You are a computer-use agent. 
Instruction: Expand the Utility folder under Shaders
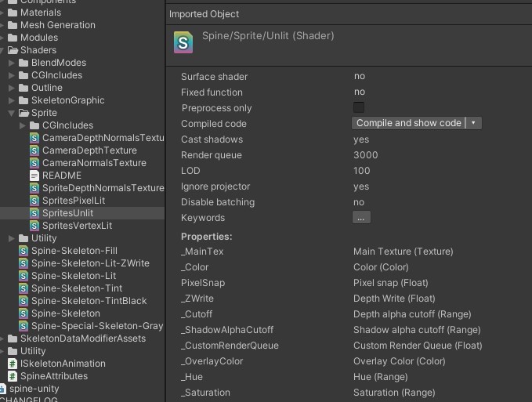coord(12,238)
